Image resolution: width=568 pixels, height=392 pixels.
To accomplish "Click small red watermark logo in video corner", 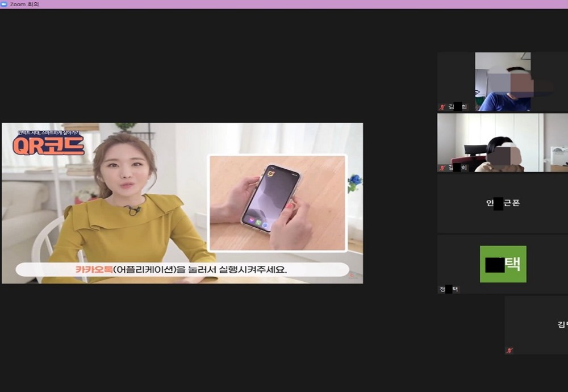I will 352,276.
